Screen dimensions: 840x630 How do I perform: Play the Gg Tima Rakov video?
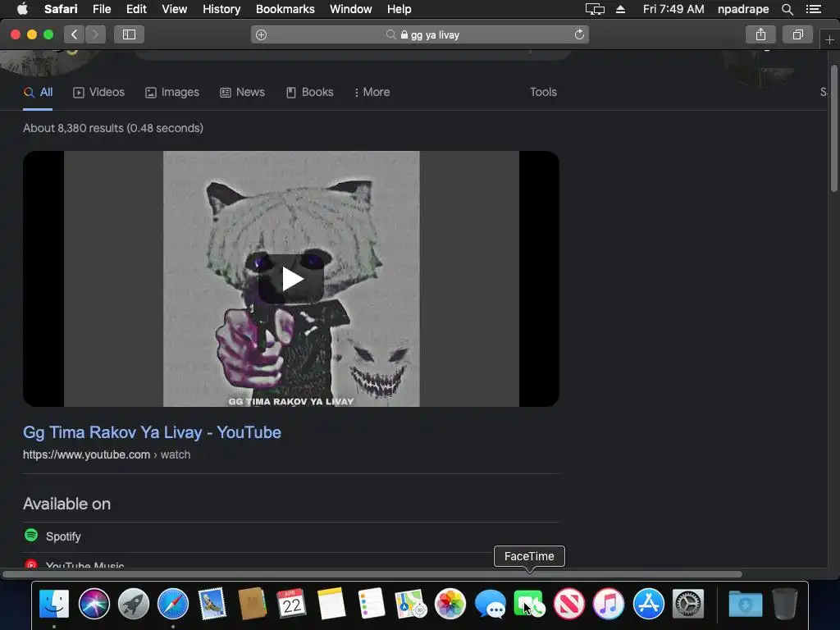291,279
